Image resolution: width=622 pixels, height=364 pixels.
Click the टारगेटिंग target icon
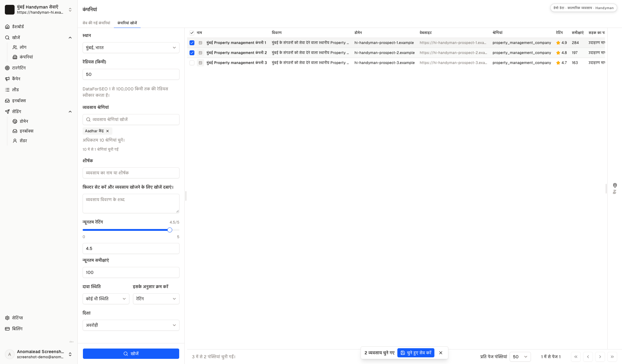(x=7, y=68)
